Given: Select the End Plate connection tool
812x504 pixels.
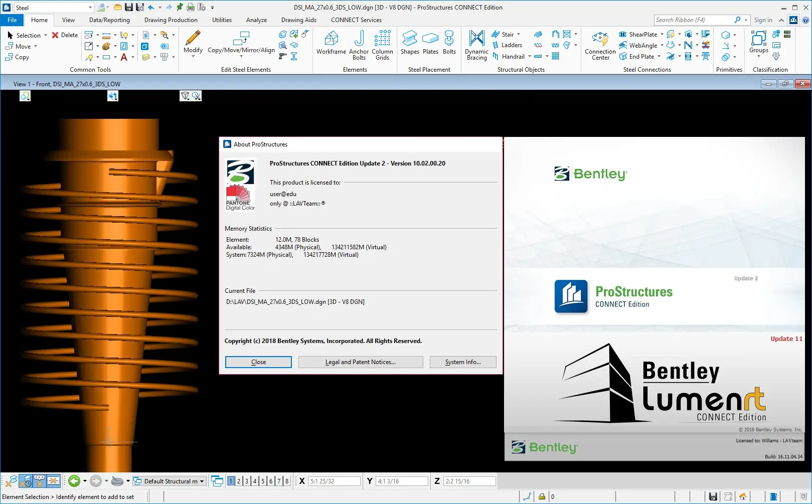Looking at the screenshot, I should point(636,57).
